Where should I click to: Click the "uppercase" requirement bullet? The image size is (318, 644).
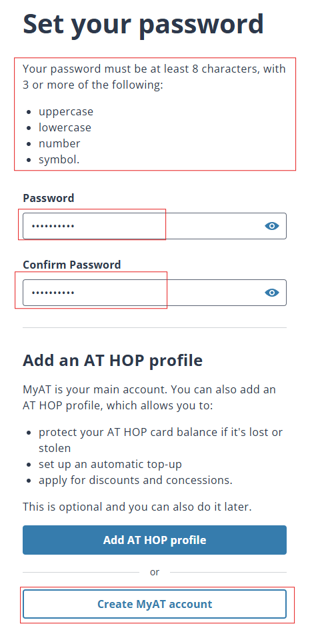[x=66, y=112]
